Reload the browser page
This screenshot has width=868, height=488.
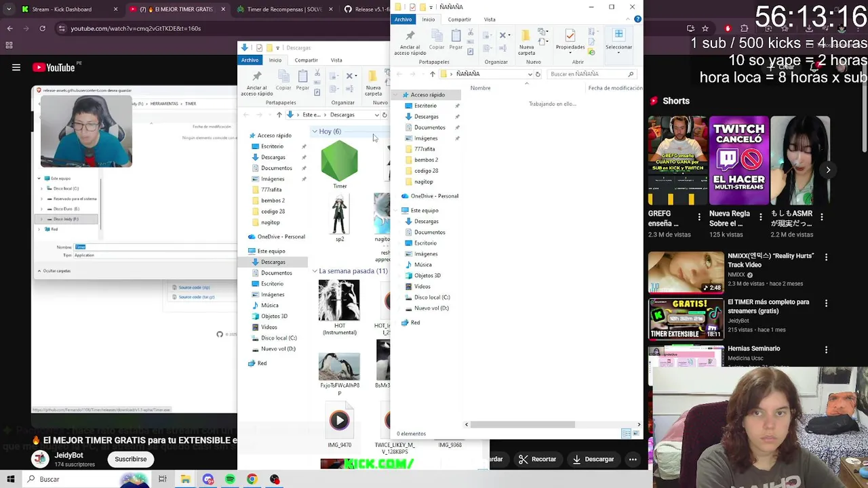point(42,28)
